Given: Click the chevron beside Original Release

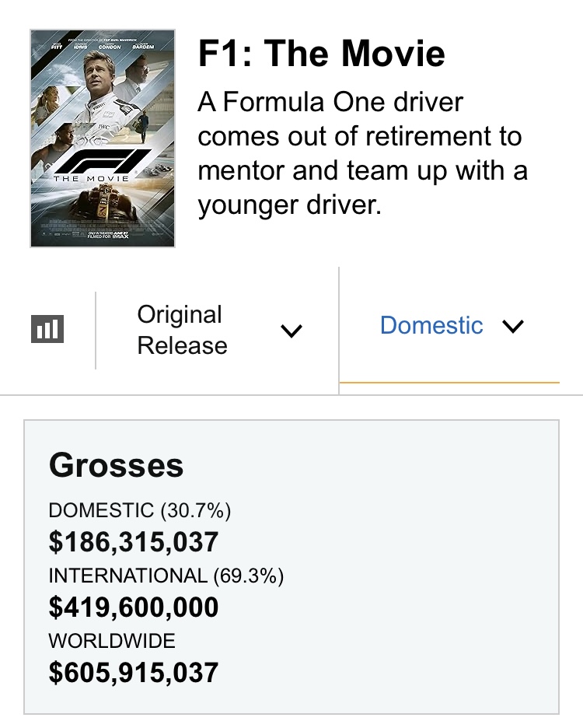Looking at the screenshot, I should 291,331.
